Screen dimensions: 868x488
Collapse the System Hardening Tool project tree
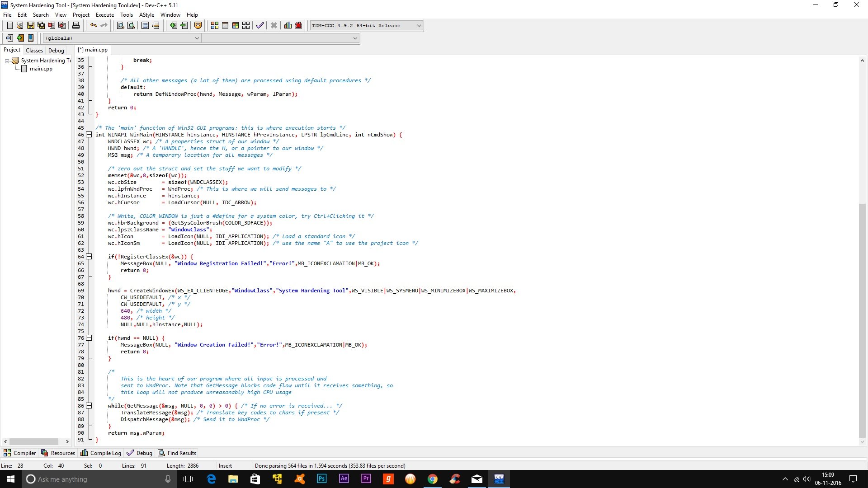(x=7, y=61)
